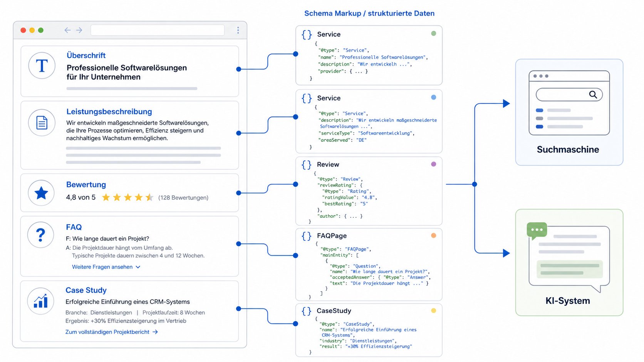Click the curly braces icon beside FAQPage
The image size is (644, 362).
tap(307, 236)
